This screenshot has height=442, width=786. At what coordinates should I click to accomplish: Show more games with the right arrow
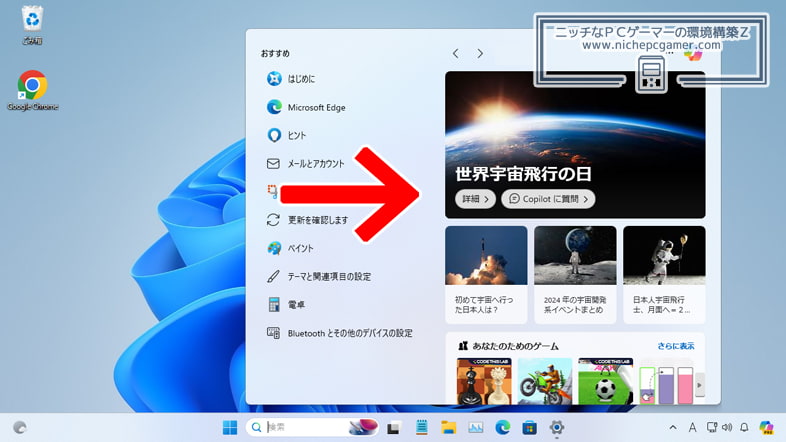[699, 385]
